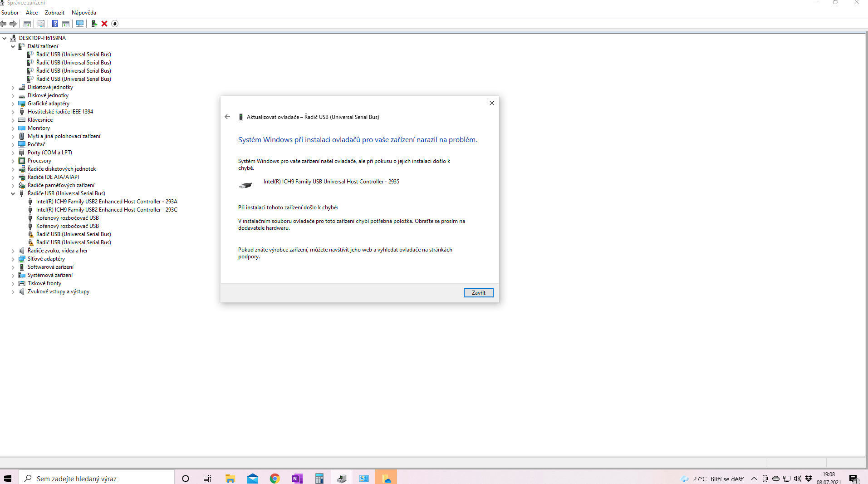Image resolution: width=868 pixels, height=484 pixels.
Task: Click the Dropbox tray icon
Action: (x=809, y=479)
